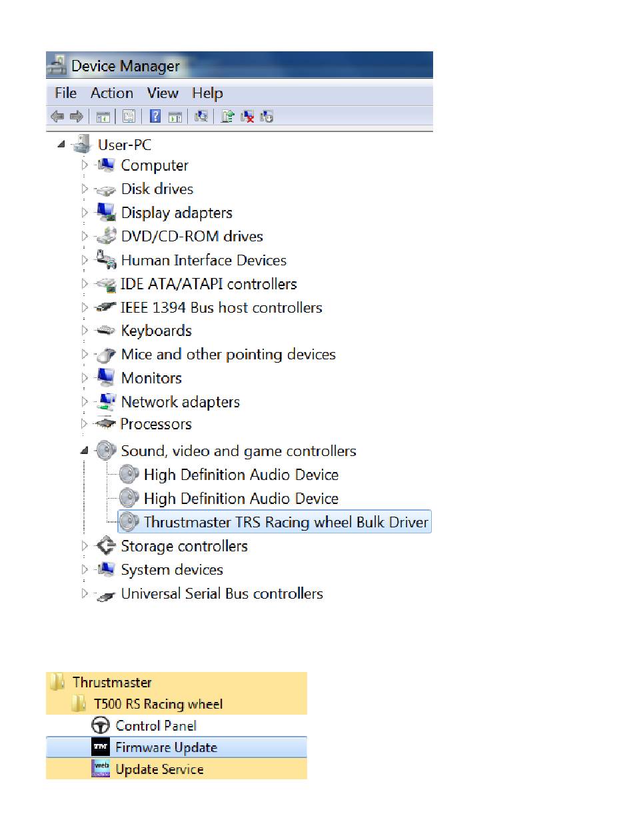
Task: Click the DVD/CD-ROM drives category icon
Action: (106, 236)
